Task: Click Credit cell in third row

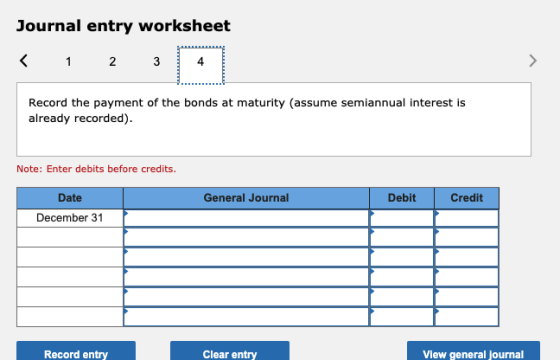Action: [x=466, y=258]
